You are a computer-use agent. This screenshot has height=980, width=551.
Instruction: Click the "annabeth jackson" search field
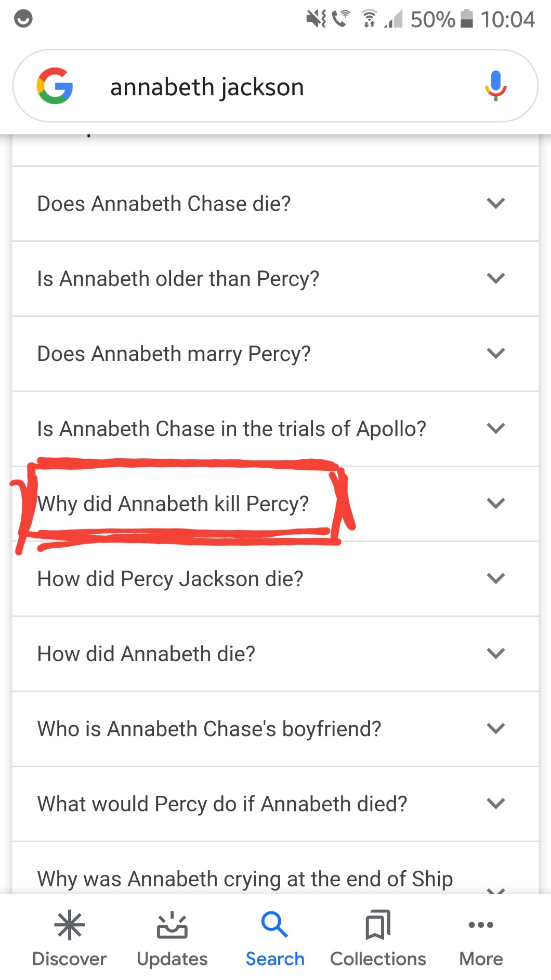coord(260,87)
